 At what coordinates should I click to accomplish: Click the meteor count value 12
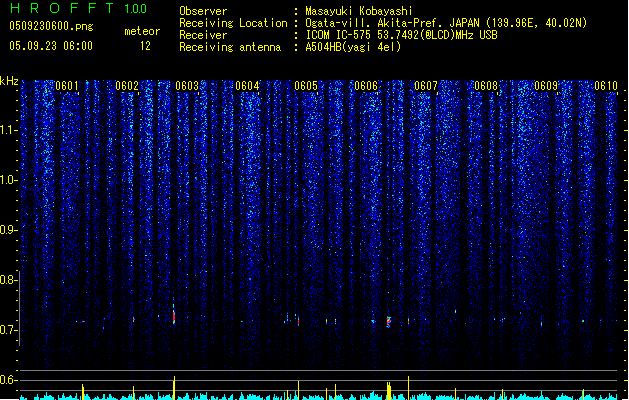(x=145, y=46)
